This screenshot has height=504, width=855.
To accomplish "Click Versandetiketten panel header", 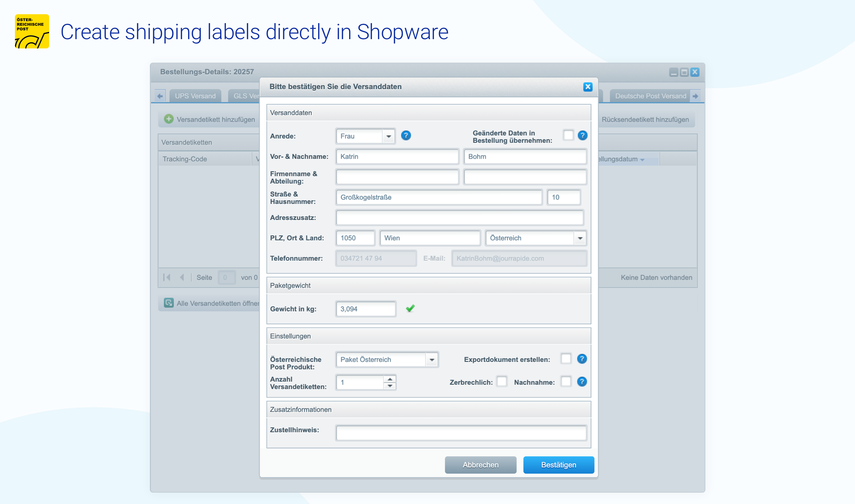I will pos(209,142).
